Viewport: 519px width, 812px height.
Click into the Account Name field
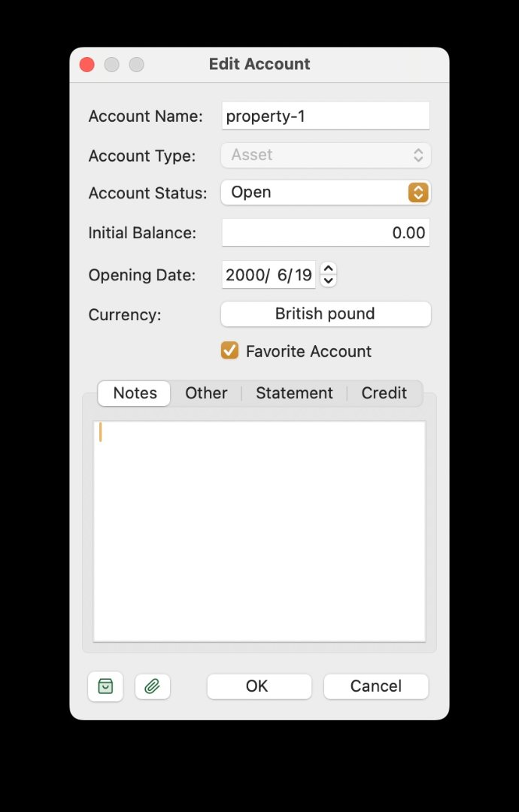[x=325, y=117]
